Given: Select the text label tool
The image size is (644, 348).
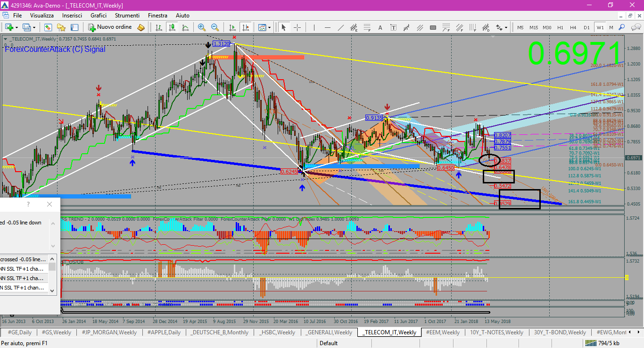Looking at the screenshot, I should [x=394, y=27].
